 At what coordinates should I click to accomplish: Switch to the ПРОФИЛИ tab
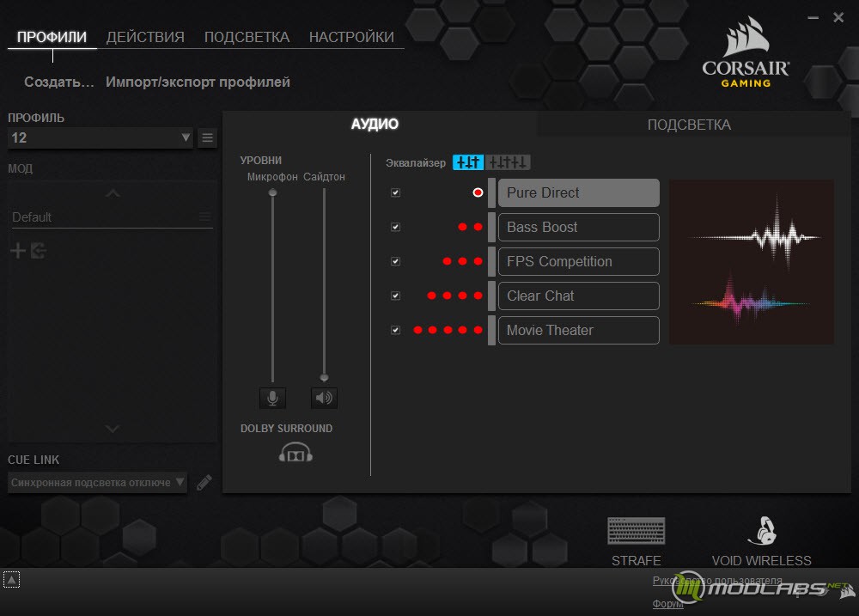52,37
